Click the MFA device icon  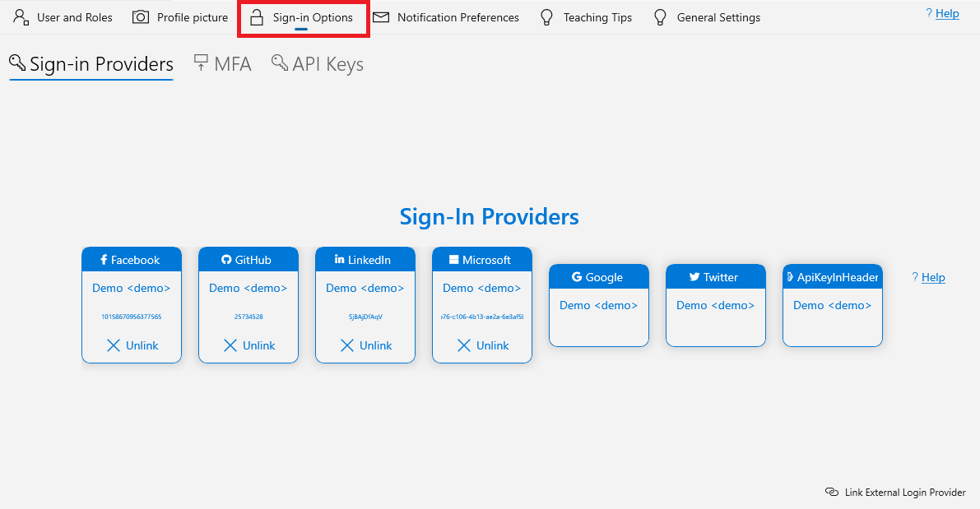(x=201, y=62)
